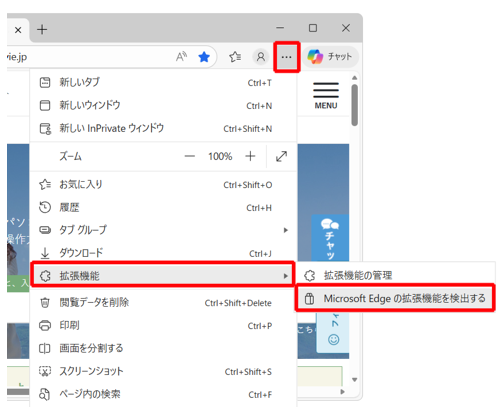Click the address bar URL text
The width and height of the screenshot is (500, 407).
click(17, 57)
